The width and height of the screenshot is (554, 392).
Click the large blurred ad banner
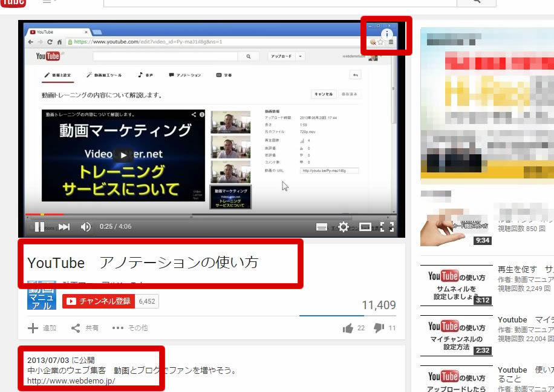(487, 106)
